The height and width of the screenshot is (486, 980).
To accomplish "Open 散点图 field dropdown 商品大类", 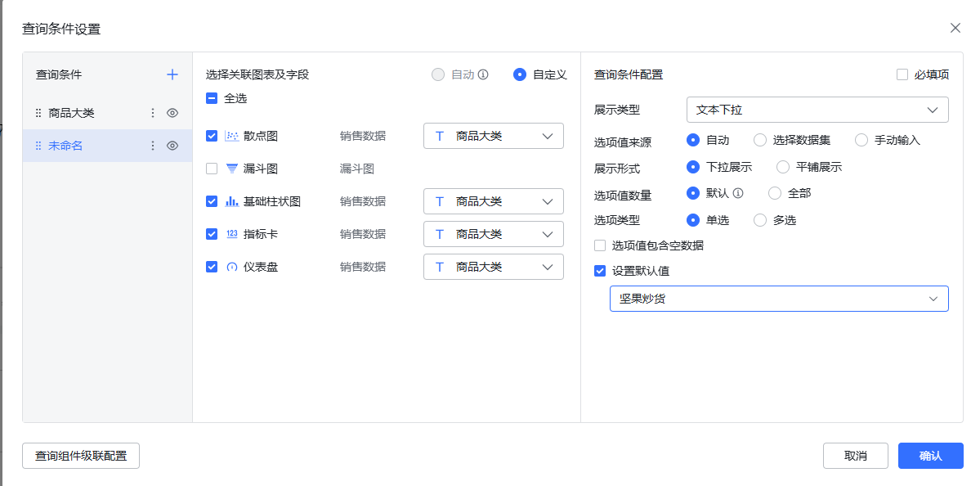I will click(x=494, y=136).
